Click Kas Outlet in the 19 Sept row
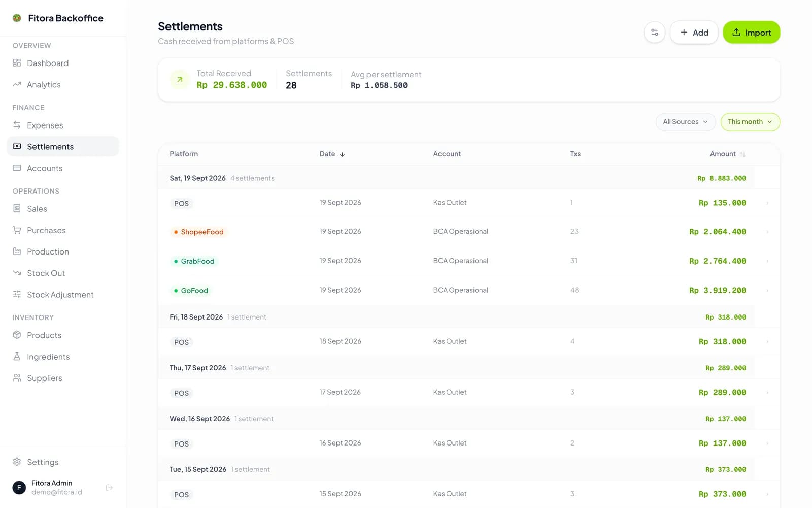Screen dimensions: 812x508 [450, 203]
